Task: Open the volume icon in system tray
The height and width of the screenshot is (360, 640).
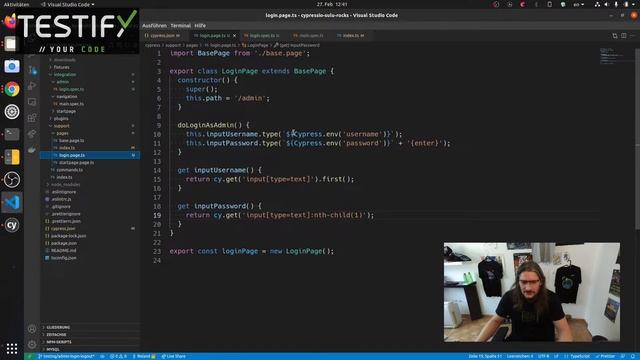Action: click(x=606, y=4)
